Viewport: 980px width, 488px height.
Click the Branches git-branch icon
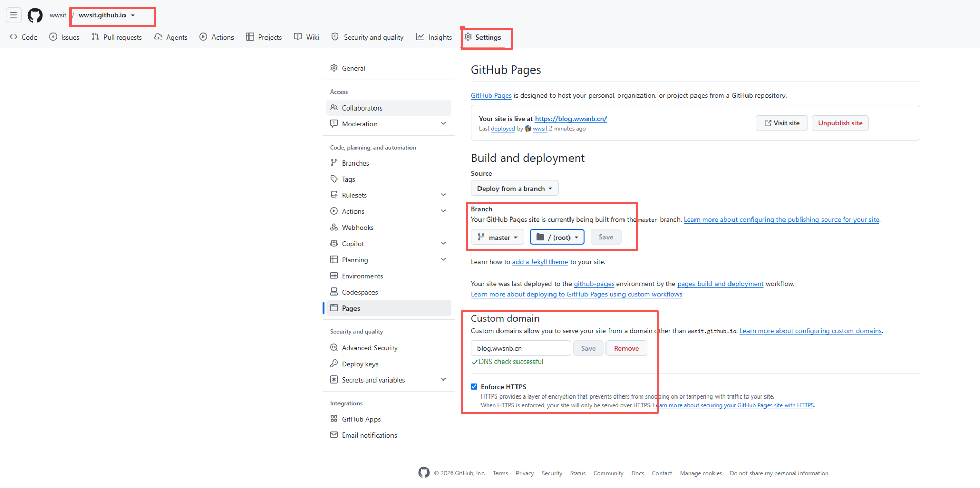point(334,162)
